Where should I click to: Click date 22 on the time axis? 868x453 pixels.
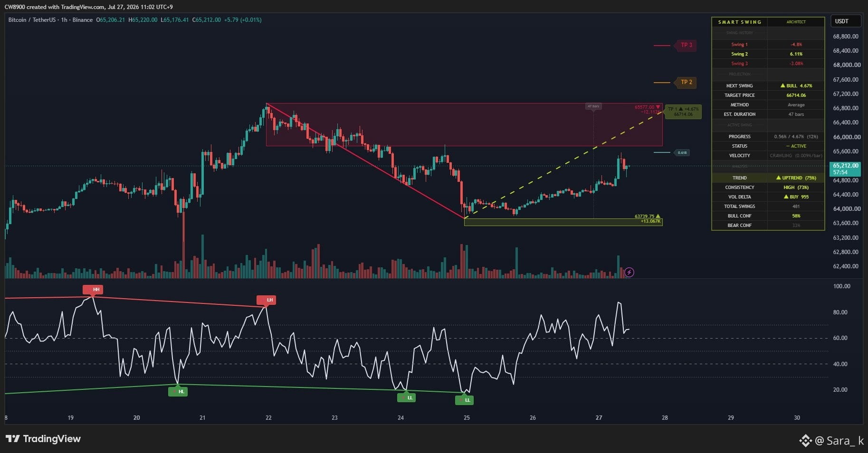(x=268, y=418)
